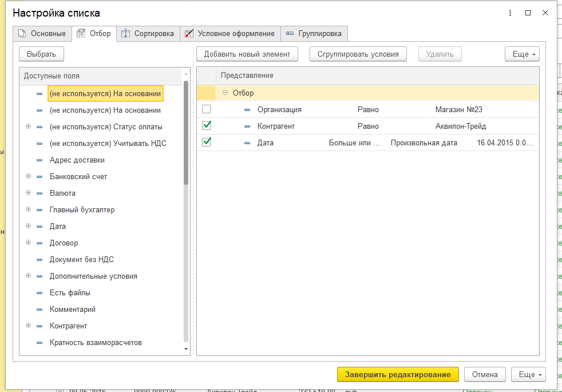Open the Условное оформление tab
The width and height of the screenshot is (562, 392).
click(230, 34)
